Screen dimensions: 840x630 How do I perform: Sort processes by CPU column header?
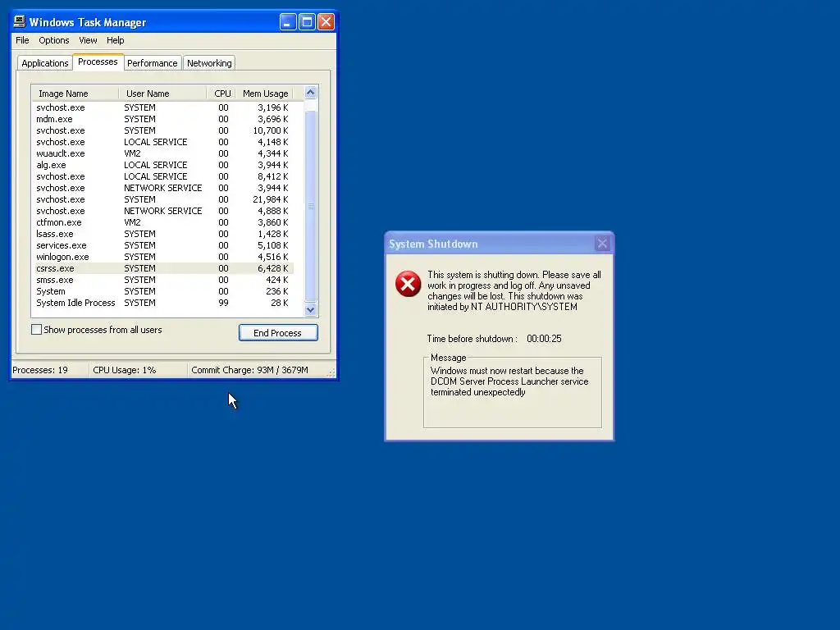(221, 94)
